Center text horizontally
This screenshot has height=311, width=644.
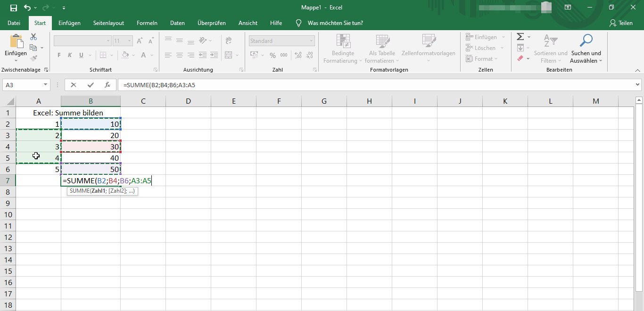point(180,55)
